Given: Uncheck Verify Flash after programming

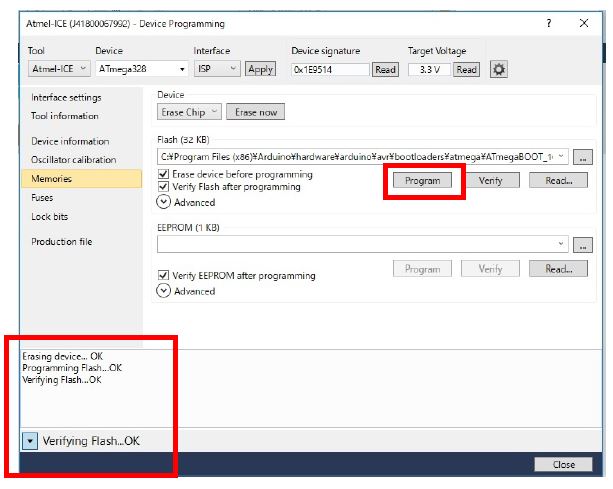Looking at the screenshot, I should [164, 186].
